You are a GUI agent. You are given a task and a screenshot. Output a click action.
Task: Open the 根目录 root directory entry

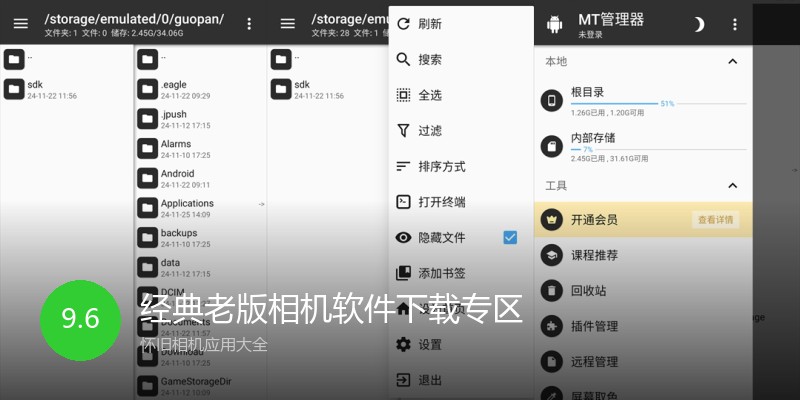tap(643, 101)
